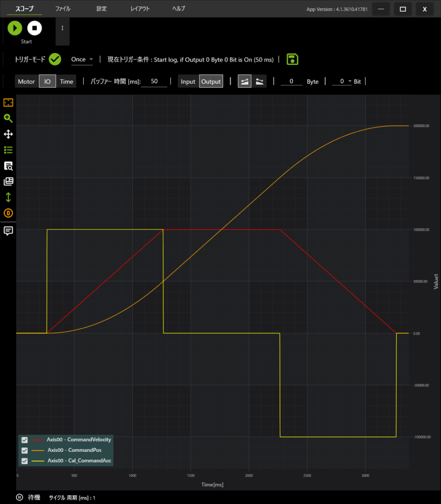
Task: Uncheck Axis00 CommandVelocity in the legend
Action: [25, 440]
